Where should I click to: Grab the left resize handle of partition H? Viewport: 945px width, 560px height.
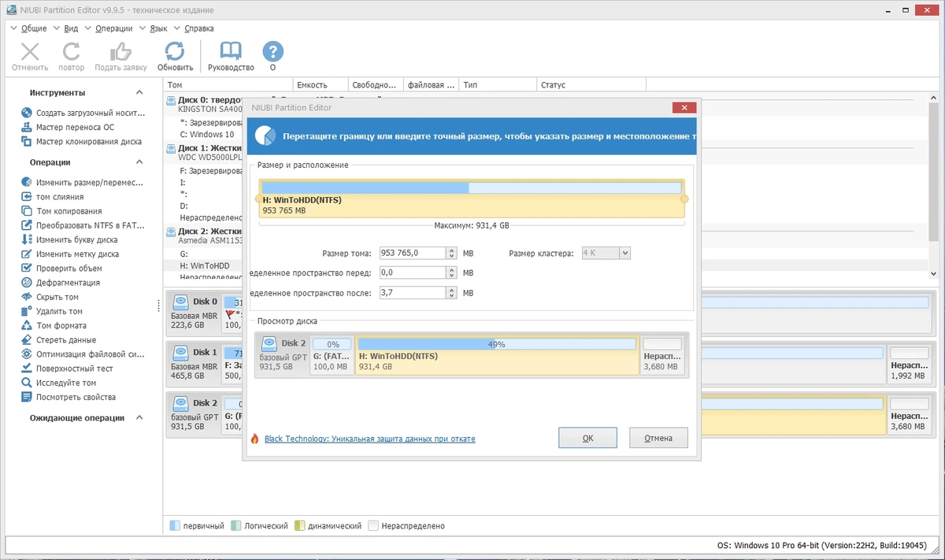(258, 199)
